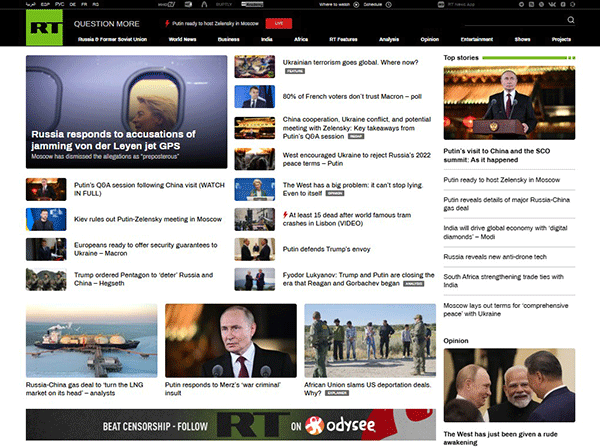Open 'Putin reveals details of major Russia-China gas deal'
The height and width of the screenshot is (447, 600).
click(507, 204)
